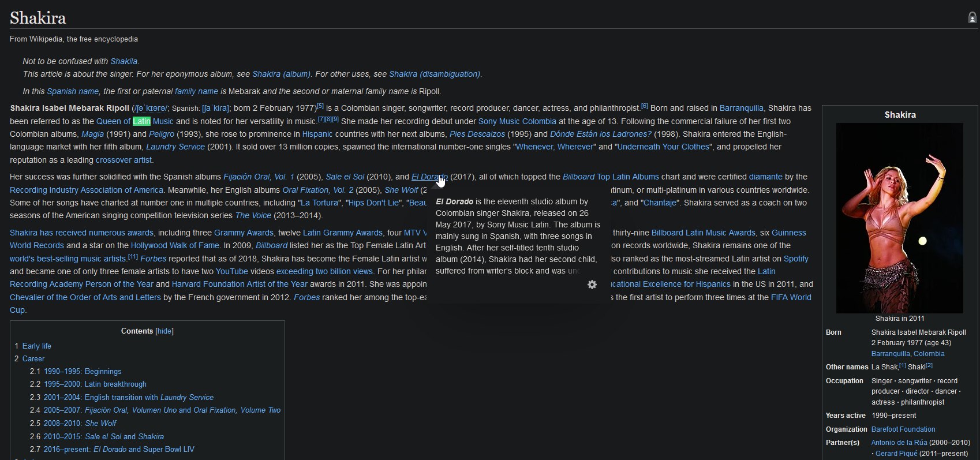Open Harvard Foundation Artist of the Year link
The image size is (980, 460).
click(x=240, y=284)
